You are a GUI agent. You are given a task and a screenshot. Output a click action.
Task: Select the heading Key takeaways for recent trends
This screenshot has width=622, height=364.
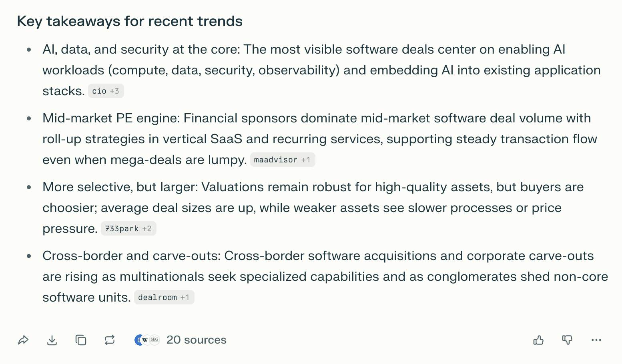point(130,21)
